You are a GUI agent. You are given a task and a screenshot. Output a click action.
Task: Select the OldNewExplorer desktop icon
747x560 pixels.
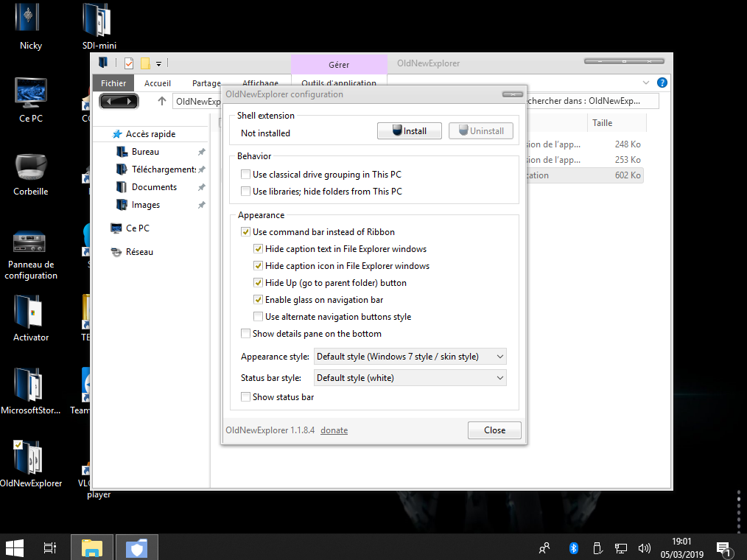pyautogui.click(x=31, y=463)
